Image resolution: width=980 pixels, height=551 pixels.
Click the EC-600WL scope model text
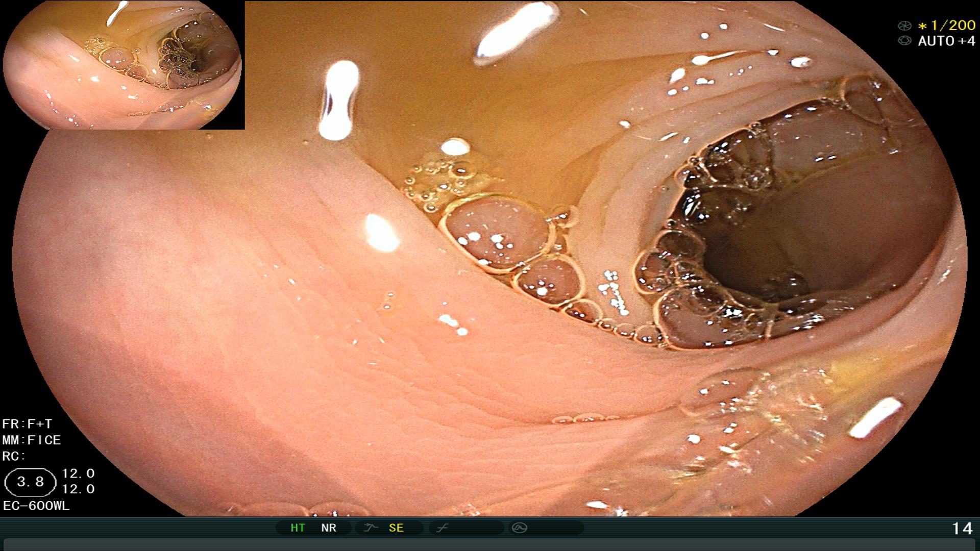[36, 506]
